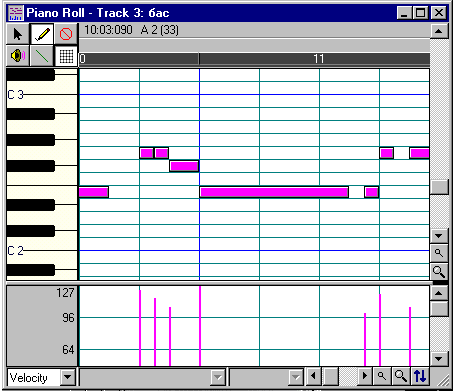Click the 127 velocity scale label
The height and width of the screenshot is (391, 454).
[x=65, y=293]
